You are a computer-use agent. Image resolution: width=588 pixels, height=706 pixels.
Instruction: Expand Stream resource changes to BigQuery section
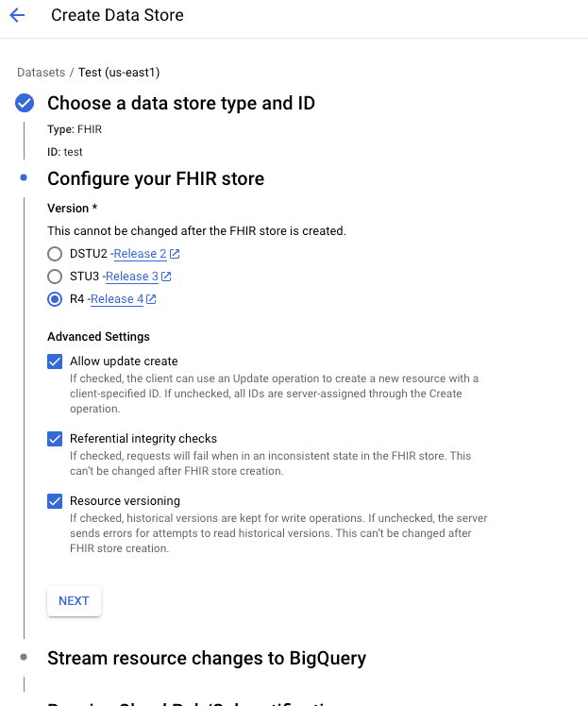coord(207,658)
